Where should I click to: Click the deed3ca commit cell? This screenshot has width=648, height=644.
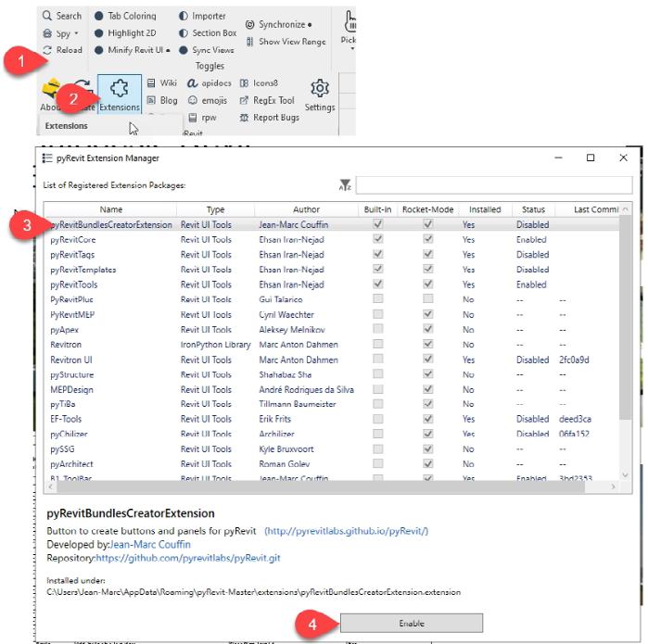click(575, 419)
